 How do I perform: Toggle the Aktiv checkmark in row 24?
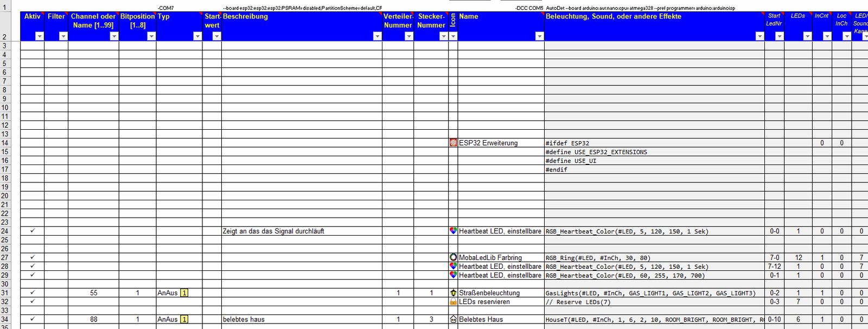click(33, 231)
